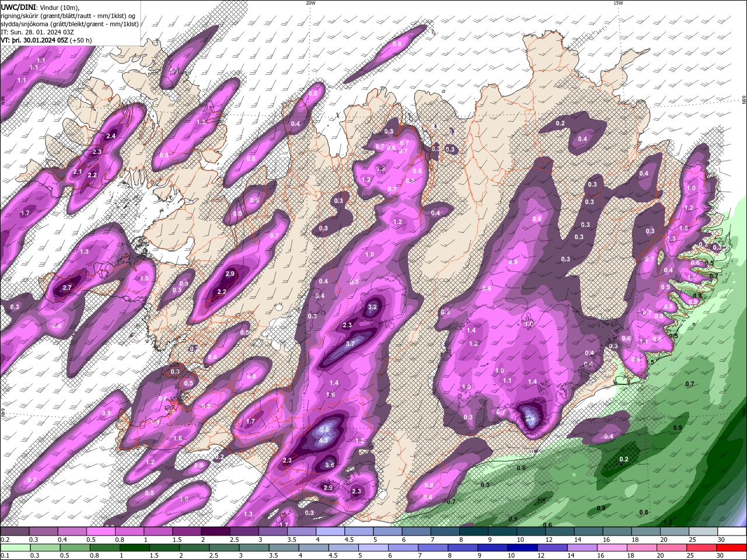This screenshot has width=747, height=560.
Task: Click the '20W' longitude label
Action: point(310,3)
